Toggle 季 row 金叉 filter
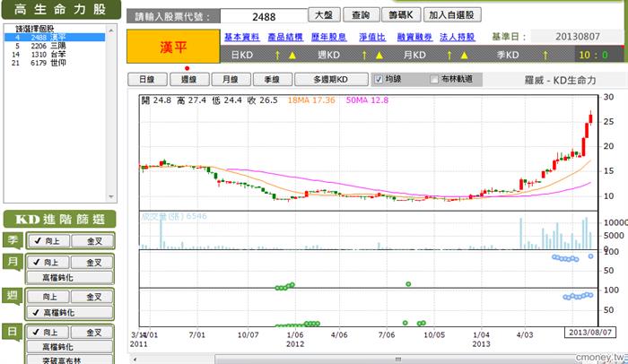The height and width of the screenshot is (364, 628). 93,241
